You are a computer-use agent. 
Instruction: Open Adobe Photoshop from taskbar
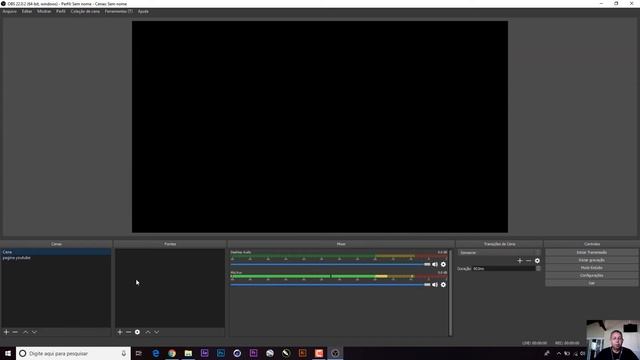pos(221,353)
